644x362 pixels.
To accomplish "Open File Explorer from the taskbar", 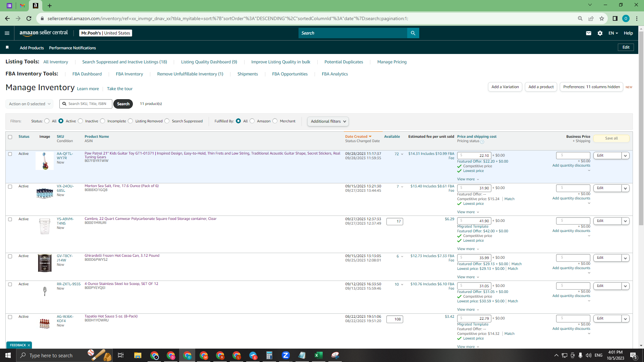I will pos(138,355).
